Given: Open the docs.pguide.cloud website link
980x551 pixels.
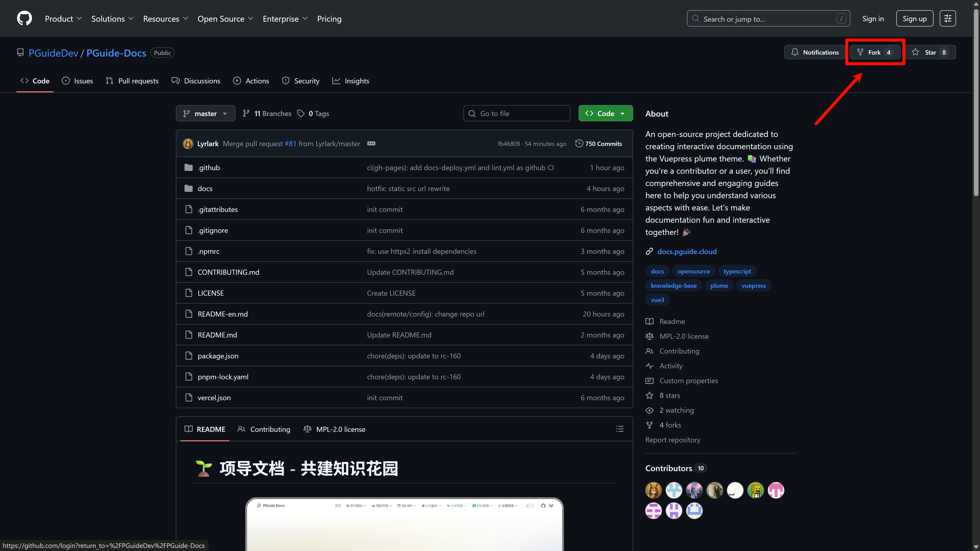Looking at the screenshot, I should pyautogui.click(x=687, y=251).
